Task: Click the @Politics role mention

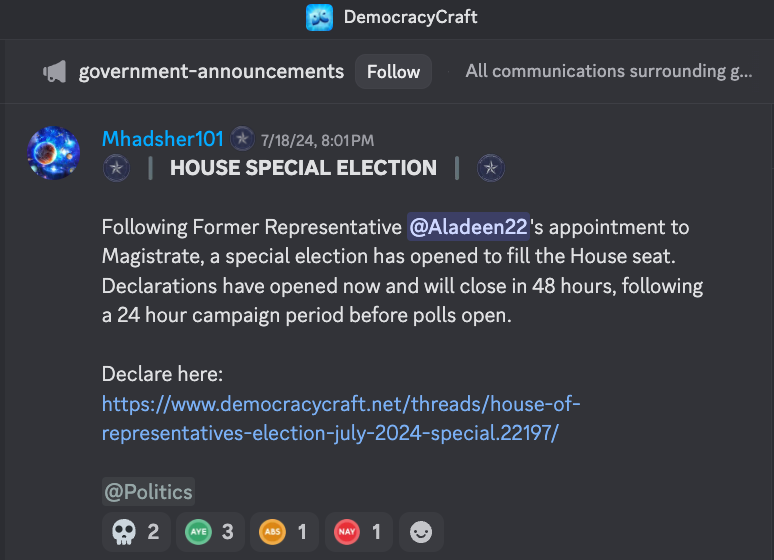Action: pyautogui.click(x=149, y=492)
